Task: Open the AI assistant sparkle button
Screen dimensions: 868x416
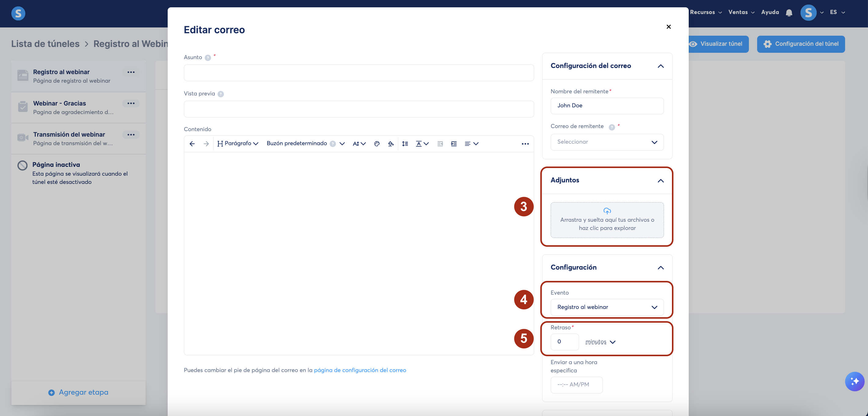Action: [854, 381]
